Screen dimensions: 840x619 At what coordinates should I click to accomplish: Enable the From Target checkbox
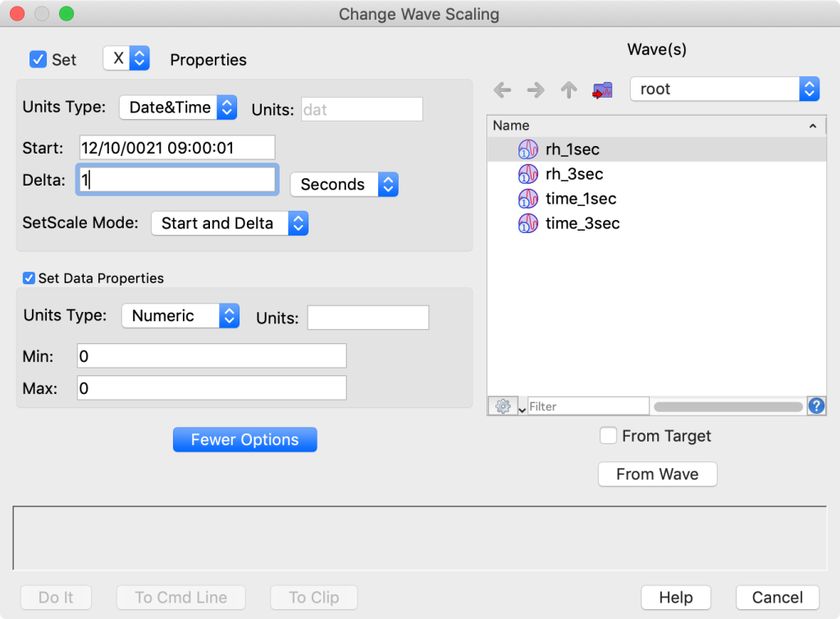point(608,436)
